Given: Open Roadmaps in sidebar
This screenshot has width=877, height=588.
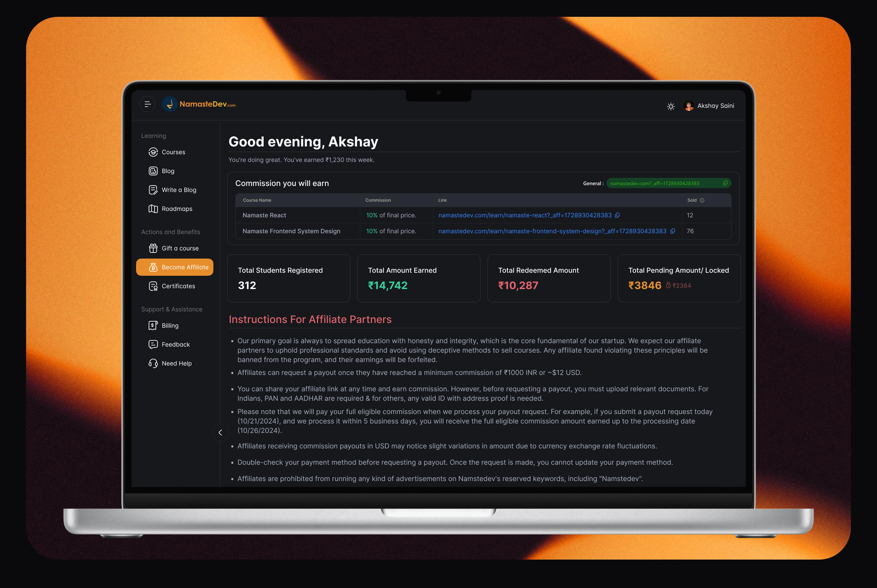Looking at the screenshot, I should coord(177,209).
